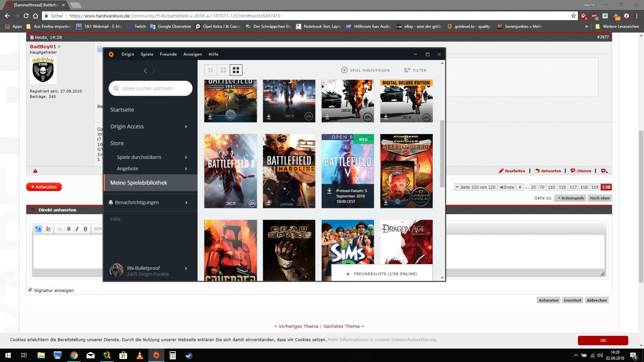The width and height of the screenshot is (644, 362).
Task: Open the Hilfe menu in Origin menubar
Action: point(213,54)
